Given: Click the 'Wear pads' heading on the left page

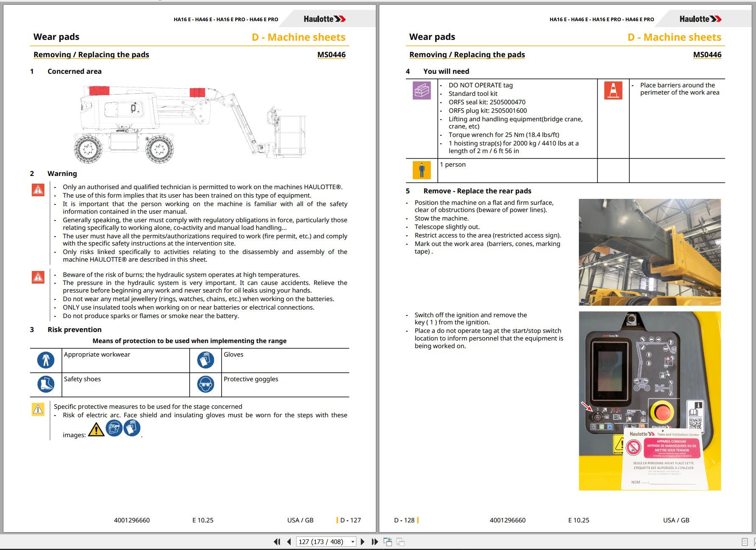Looking at the screenshot, I should 56,37.
